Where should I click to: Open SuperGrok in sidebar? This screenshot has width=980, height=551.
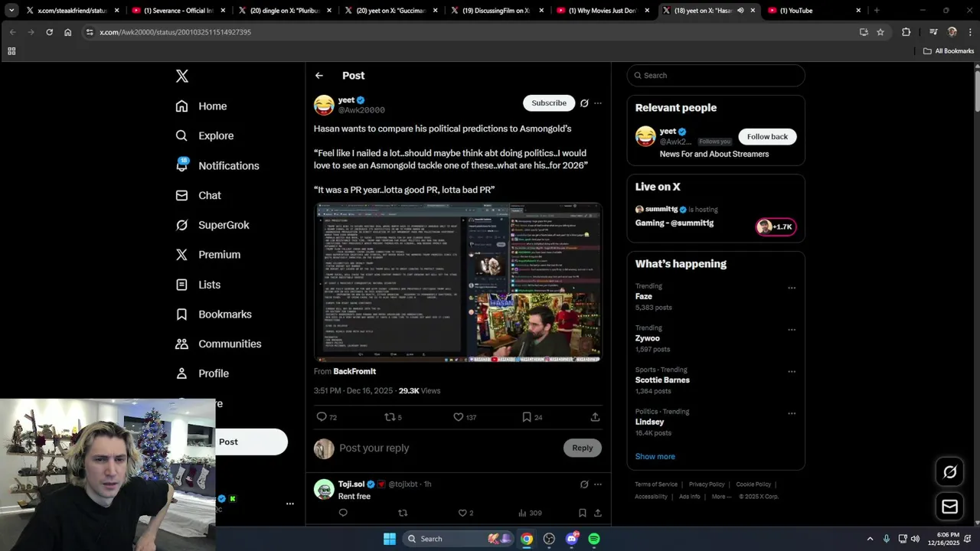pyautogui.click(x=213, y=225)
